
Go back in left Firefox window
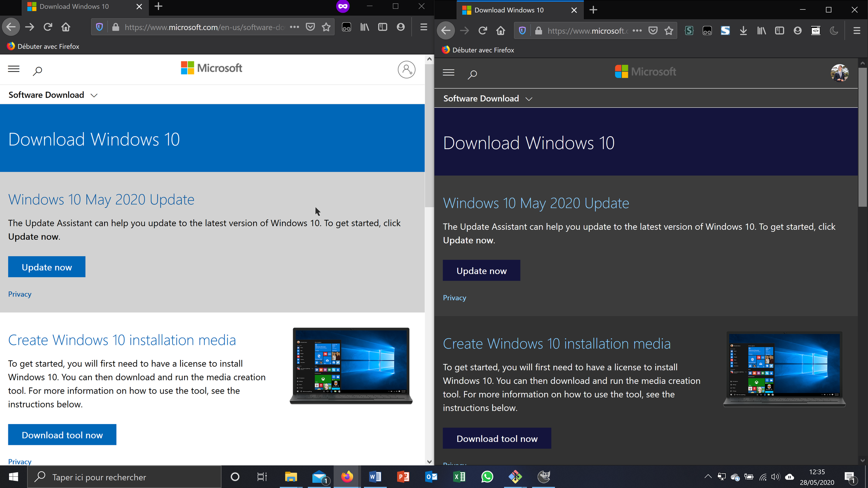click(11, 27)
